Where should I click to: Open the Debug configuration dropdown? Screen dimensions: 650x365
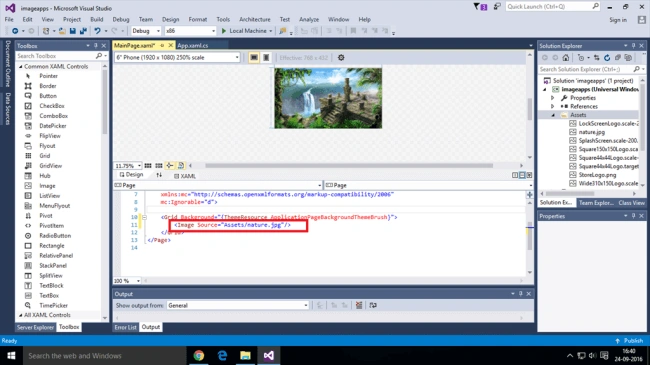146,31
